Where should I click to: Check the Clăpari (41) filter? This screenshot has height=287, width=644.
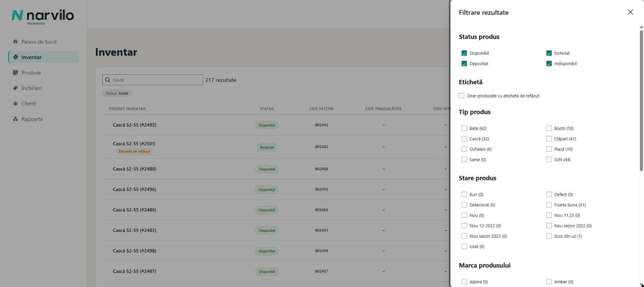point(549,139)
